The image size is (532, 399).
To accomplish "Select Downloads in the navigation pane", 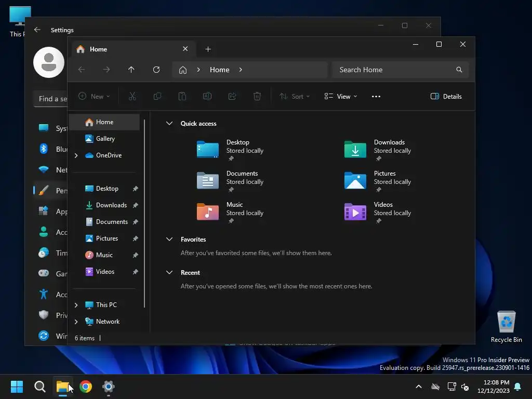I will coord(104,205).
